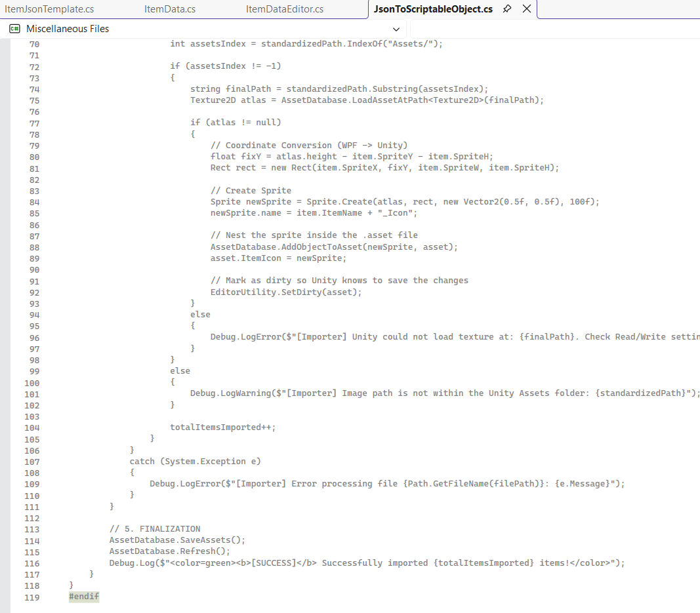
Task: Close the JsonToScriptableObject.cs tab
Action: 527,9
